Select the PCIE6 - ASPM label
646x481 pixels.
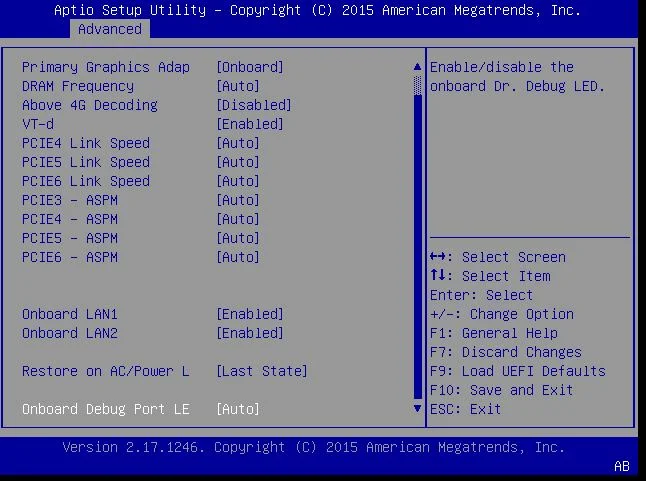tap(70, 257)
